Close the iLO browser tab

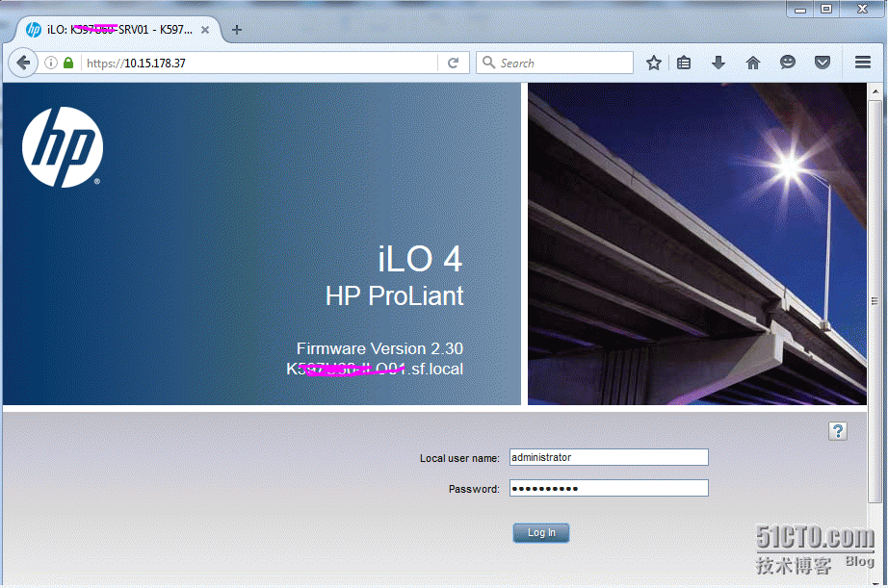205,30
